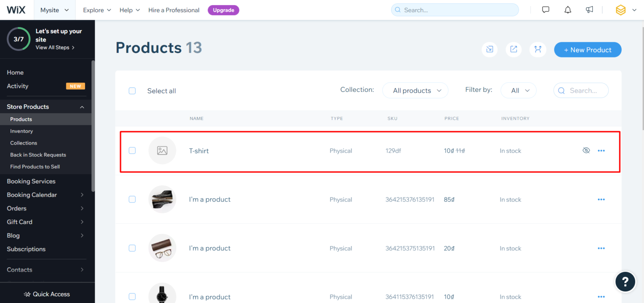Open the chat messages icon in the top bar

coord(545,10)
